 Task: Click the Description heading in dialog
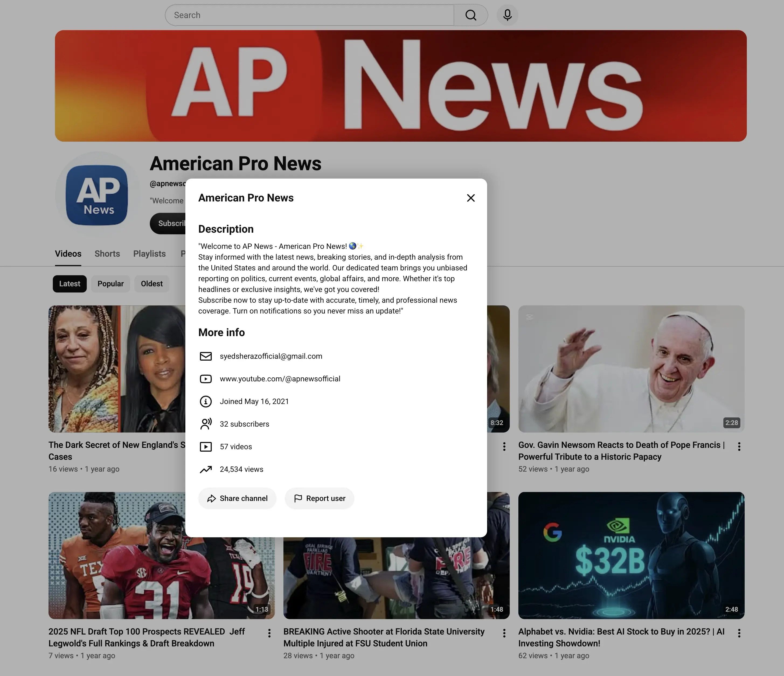tap(226, 229)
